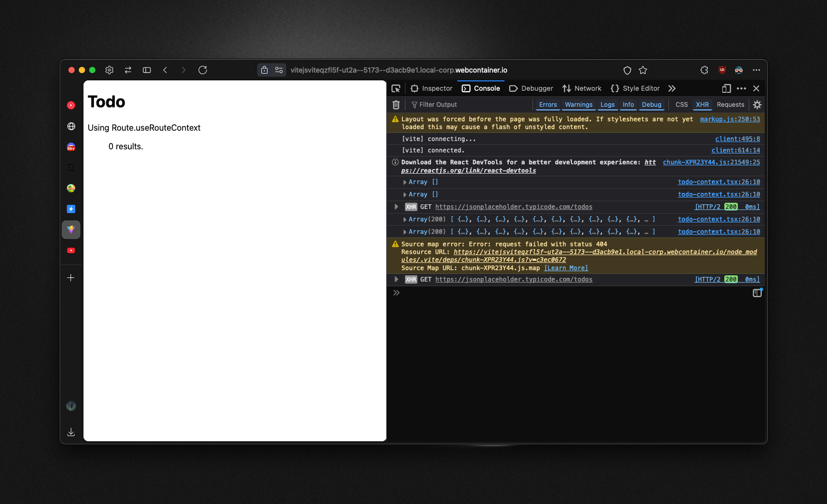Click the shield protection icon

[627, 70]
